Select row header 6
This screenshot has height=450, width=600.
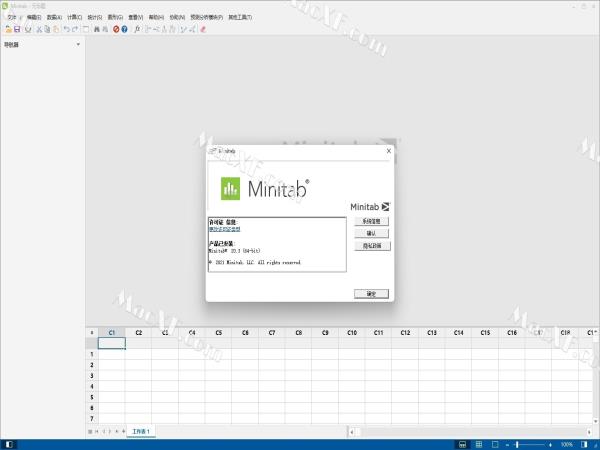pyautogui.click(x=92, y=408)
